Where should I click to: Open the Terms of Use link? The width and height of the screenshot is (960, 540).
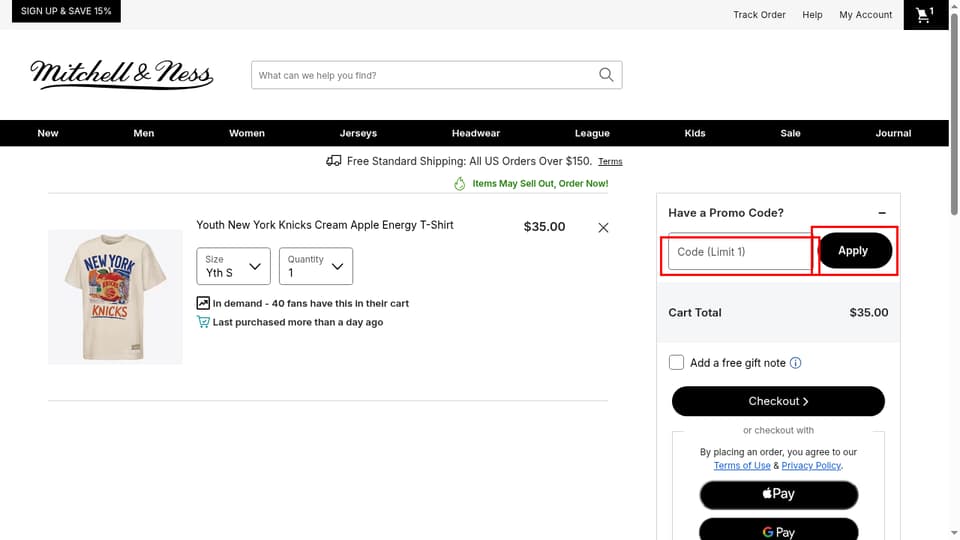(x=742, y=465)
